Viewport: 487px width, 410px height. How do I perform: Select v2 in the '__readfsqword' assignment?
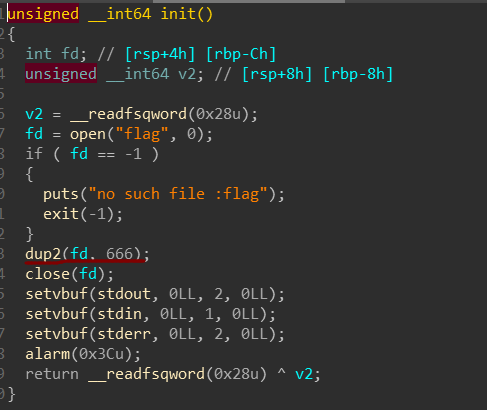(x=34, y=114)
